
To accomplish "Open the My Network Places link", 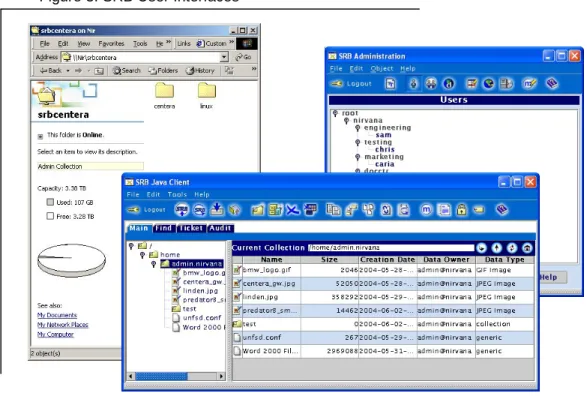I will pyautogui.click(x=63, y=325).
